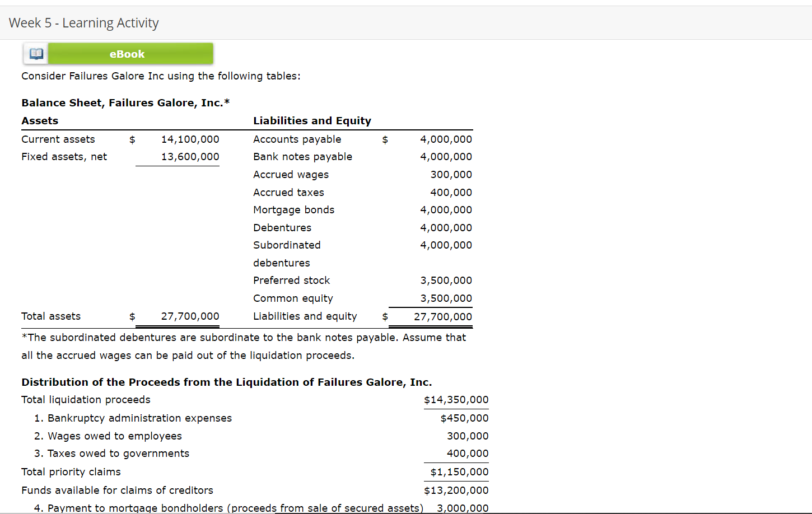The height and width of the screenshot is (514, 812).
Task: Open the green eBook button
Action: 130,54
